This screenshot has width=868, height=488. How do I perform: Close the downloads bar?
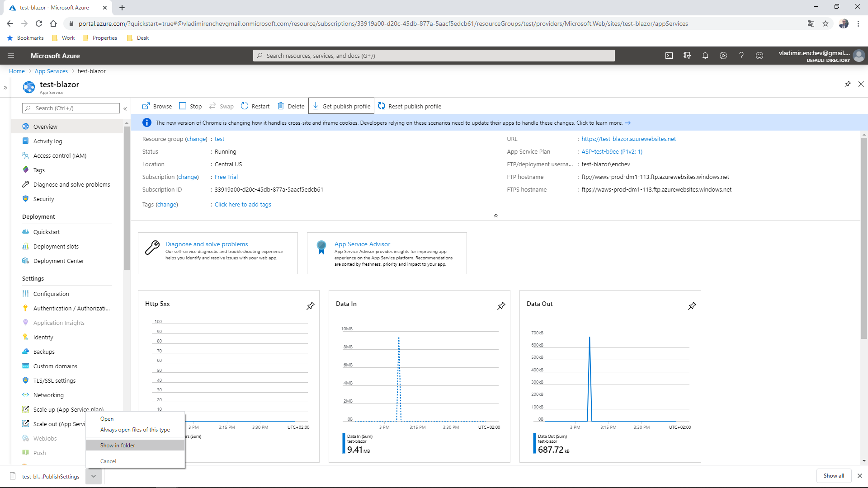[860, 476]
